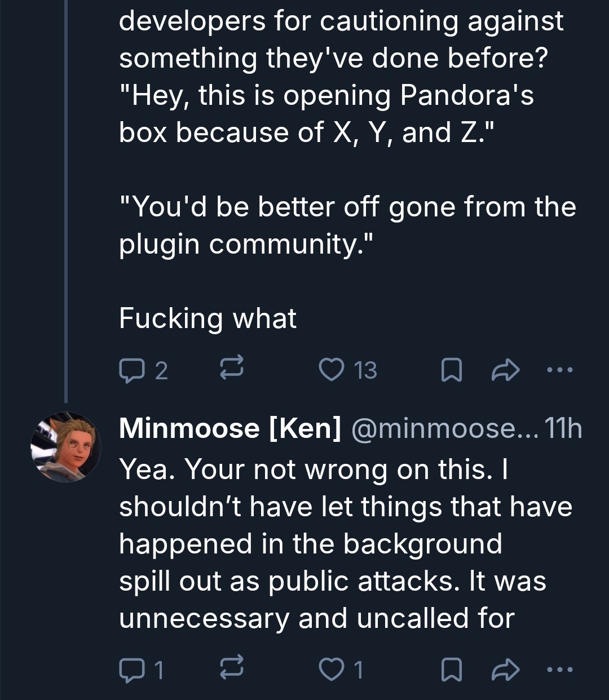Bookmark the 'Fucking what' post

click(451, 370)
